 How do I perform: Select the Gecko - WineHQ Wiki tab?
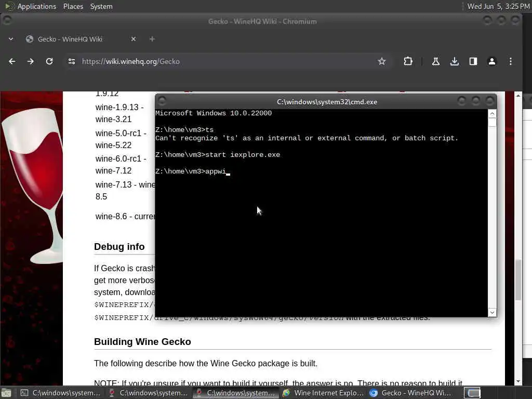point(82,39)
